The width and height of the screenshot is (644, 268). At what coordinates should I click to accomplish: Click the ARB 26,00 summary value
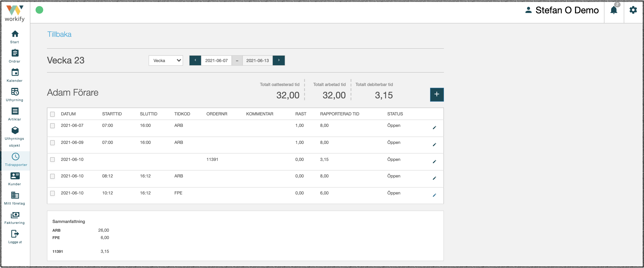click(103, 230)
